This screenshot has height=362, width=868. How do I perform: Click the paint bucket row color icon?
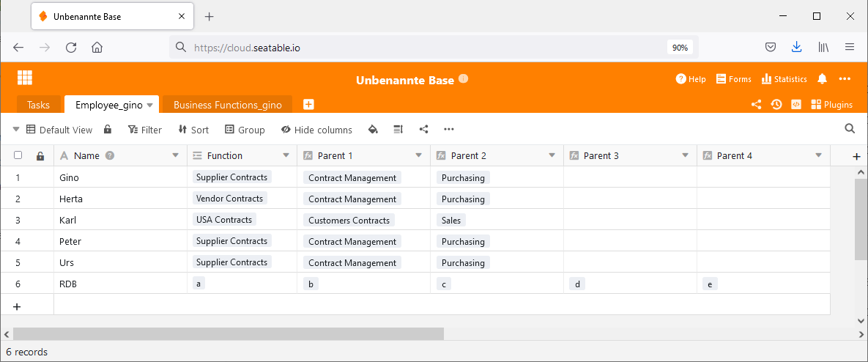[373, 130]
